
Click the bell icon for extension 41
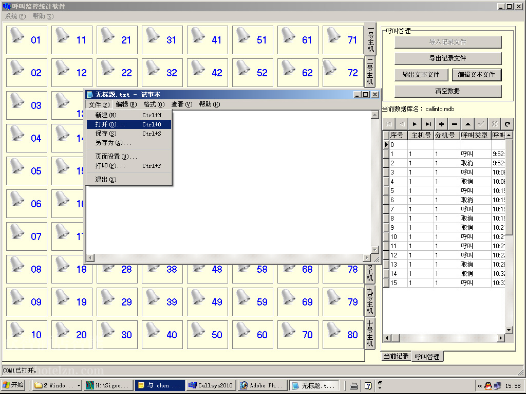[198, 35]
